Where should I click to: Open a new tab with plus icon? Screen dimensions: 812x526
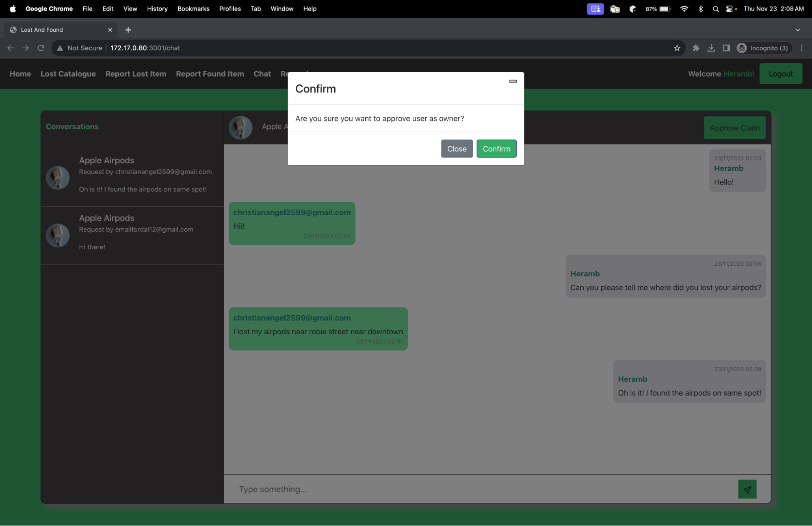click(x=128, y=30)
